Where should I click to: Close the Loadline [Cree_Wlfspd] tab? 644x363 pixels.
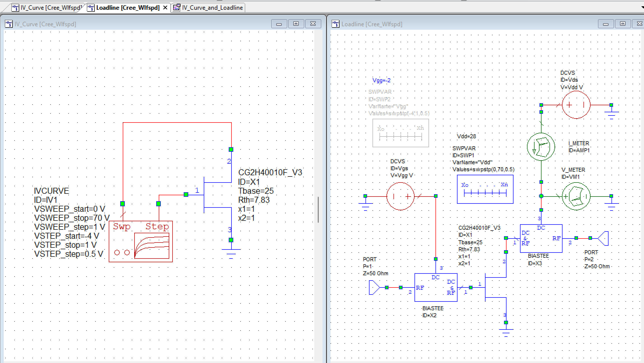[165, 8]
